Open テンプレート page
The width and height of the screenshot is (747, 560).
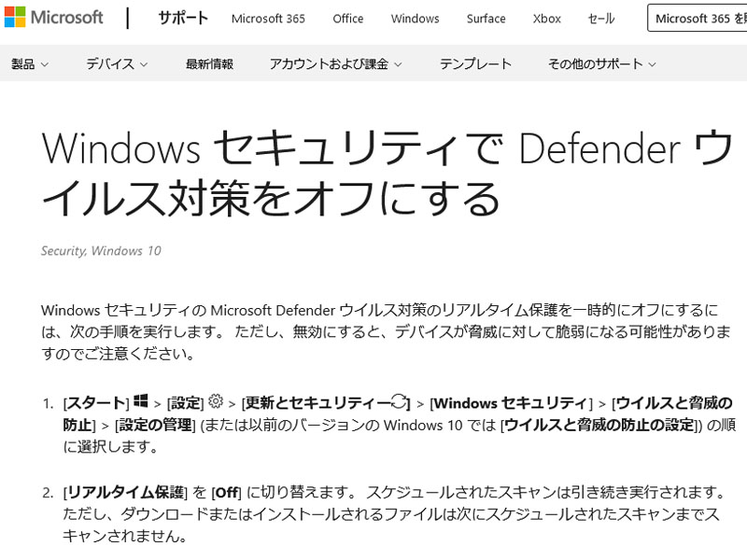pyautogui.click(x=475, y=63)
